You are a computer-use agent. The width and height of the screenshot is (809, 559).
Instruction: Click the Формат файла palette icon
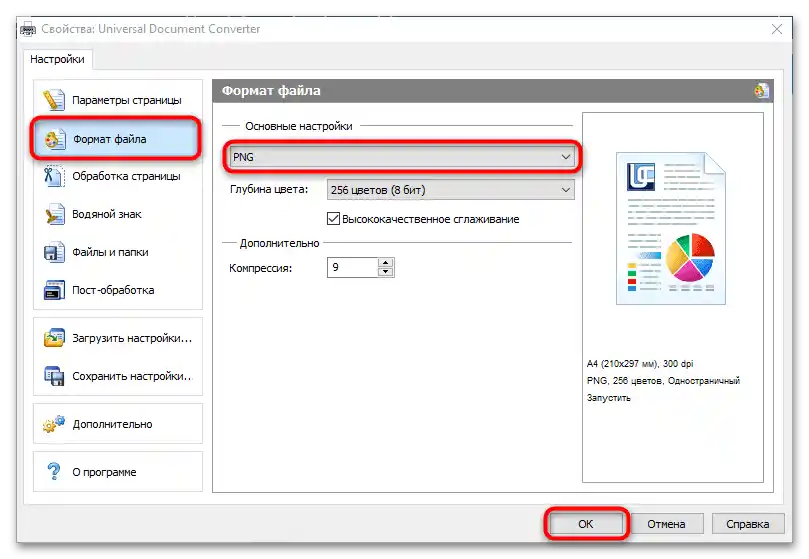55,139
